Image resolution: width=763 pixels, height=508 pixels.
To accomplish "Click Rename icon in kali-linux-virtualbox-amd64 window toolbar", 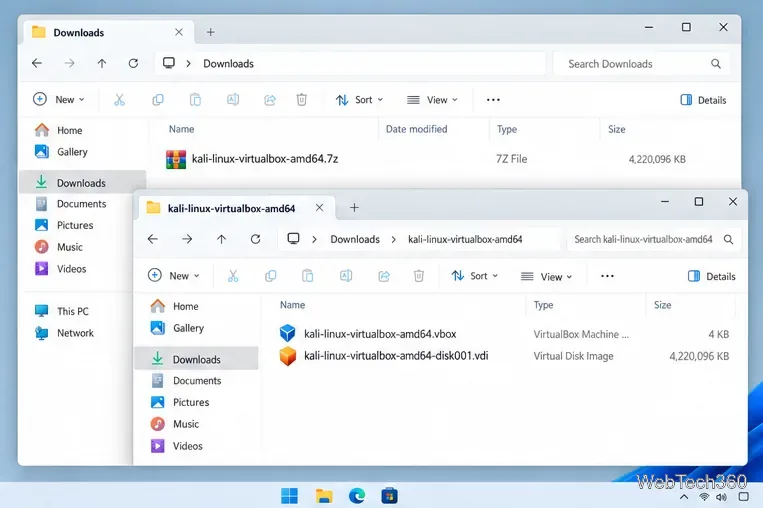I will coord(346,276).
